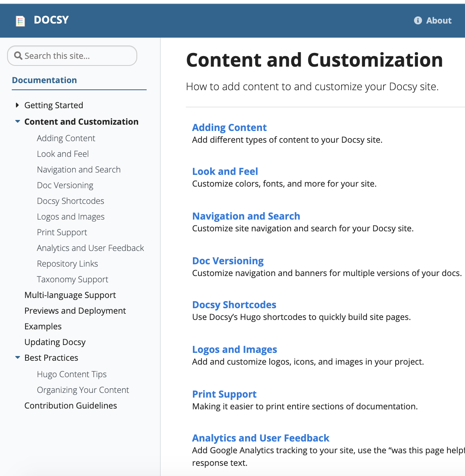Open Multi-language Support in sidebar
This screenshot has height=476, width=465.
coord(70,295)
